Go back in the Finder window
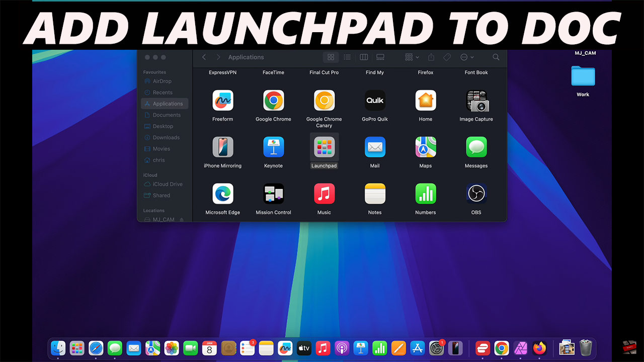 tap(204, 57)
